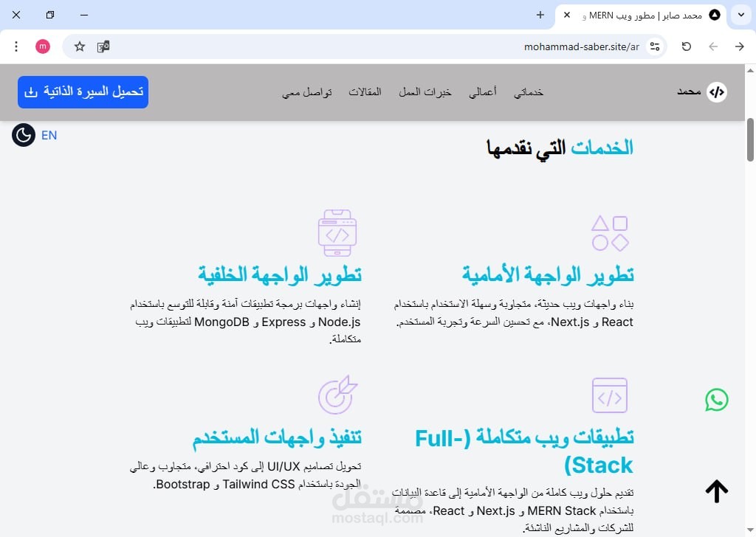756x537 pixels.
Task: Click the text mentioning React و Next.js،
Action: click(514, 313)
